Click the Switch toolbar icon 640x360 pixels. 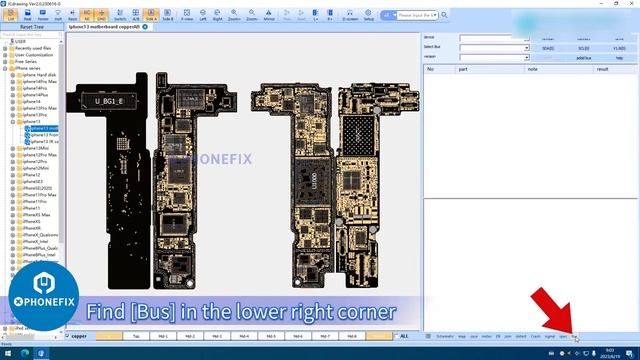pyautogui.click(x=120, y=15)
